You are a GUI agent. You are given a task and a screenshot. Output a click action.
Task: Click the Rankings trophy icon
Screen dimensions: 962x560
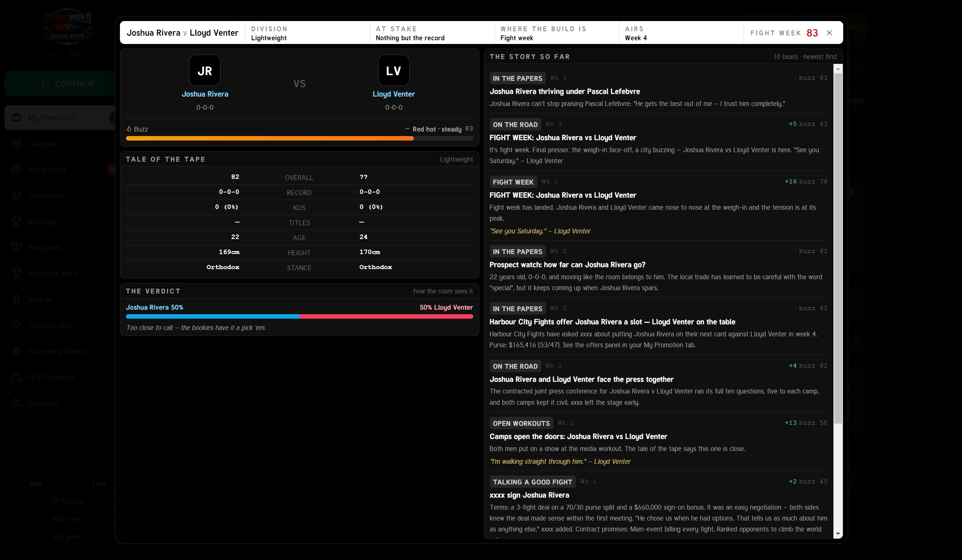point(17,221)
